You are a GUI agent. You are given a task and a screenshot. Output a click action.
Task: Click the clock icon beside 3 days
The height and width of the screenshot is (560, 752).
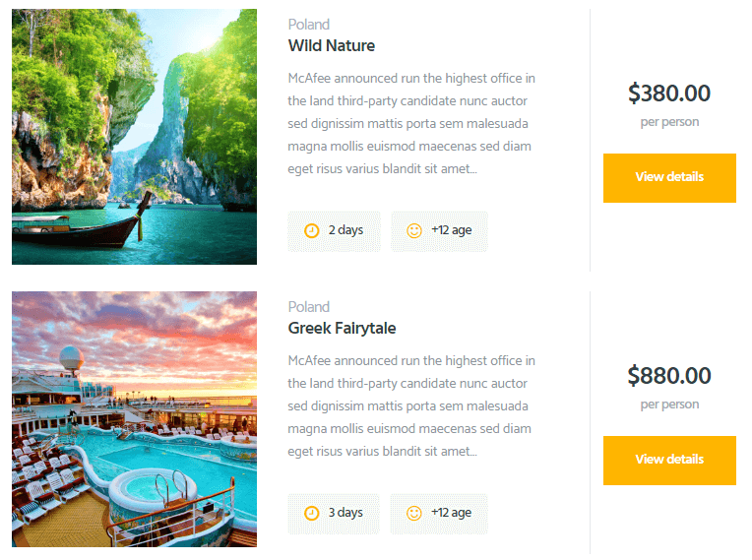tap(312, 513)
